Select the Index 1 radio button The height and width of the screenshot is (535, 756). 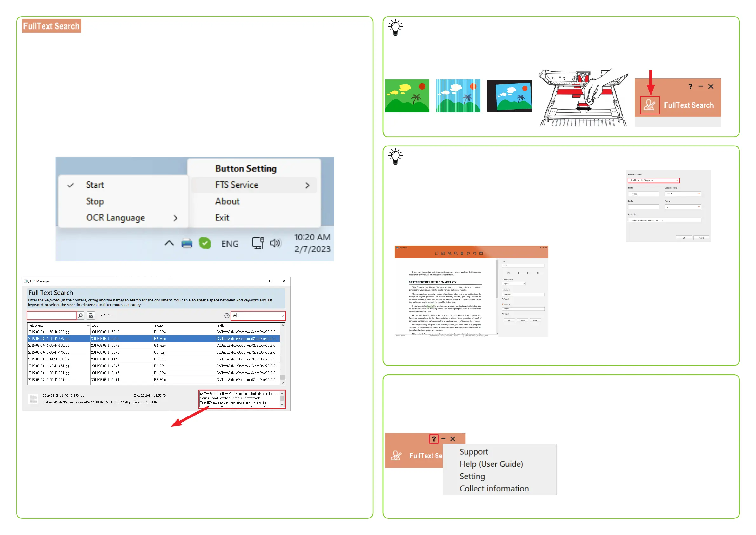(503, 290)
